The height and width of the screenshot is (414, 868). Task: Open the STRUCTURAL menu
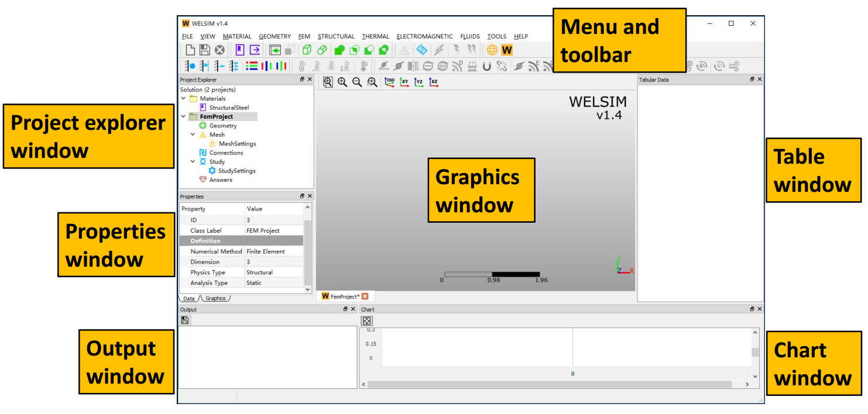336,36
